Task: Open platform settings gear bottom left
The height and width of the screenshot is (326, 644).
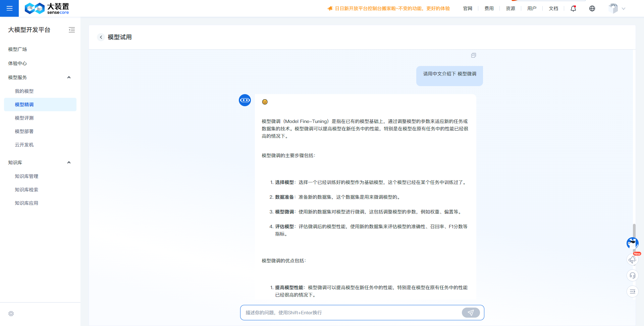Action: [x=11, y=314]
